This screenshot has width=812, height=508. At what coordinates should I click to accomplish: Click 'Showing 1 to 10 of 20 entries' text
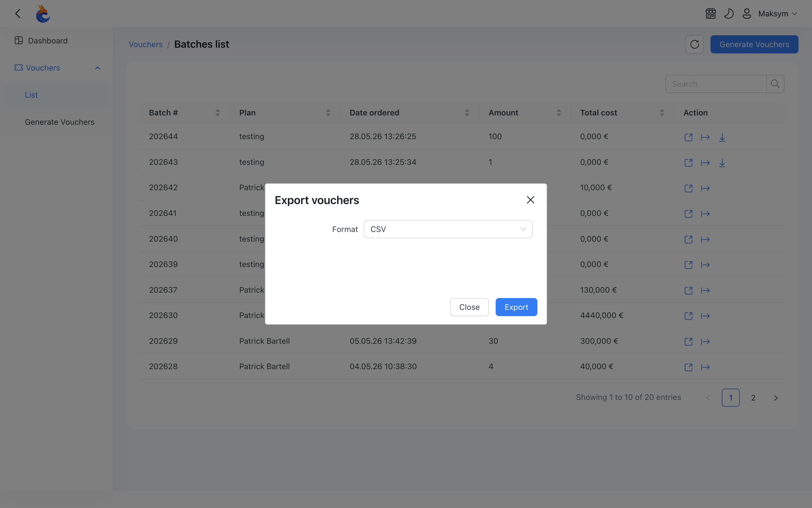[x=628, y=397]
